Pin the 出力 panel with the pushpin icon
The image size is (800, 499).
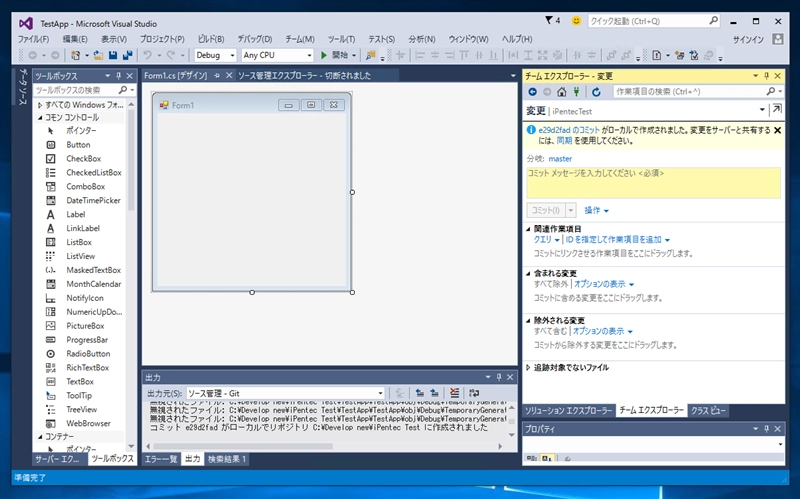(499, 377)
